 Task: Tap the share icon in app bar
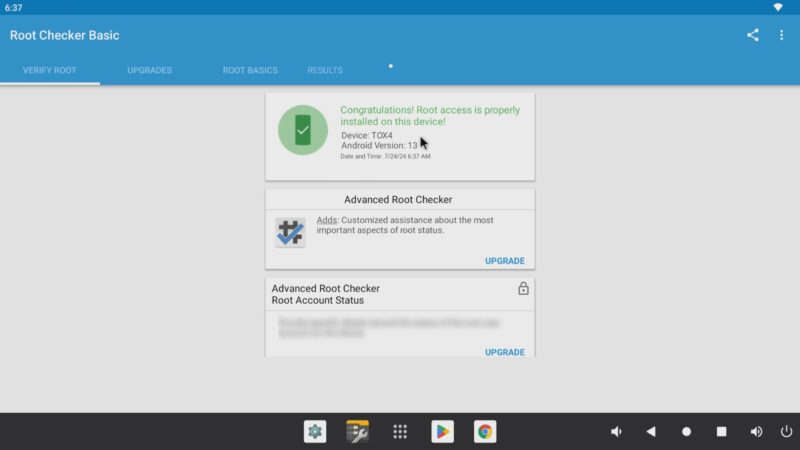point(753,35)
